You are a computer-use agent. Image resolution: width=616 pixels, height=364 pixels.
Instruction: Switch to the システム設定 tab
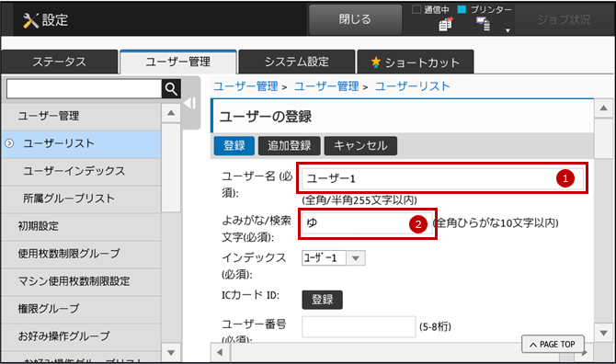[297, 62]
